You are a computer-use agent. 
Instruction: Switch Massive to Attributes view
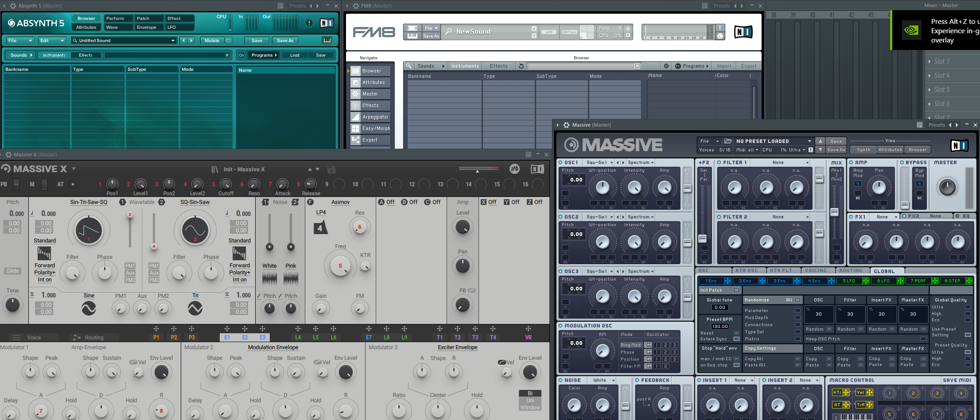890,150
